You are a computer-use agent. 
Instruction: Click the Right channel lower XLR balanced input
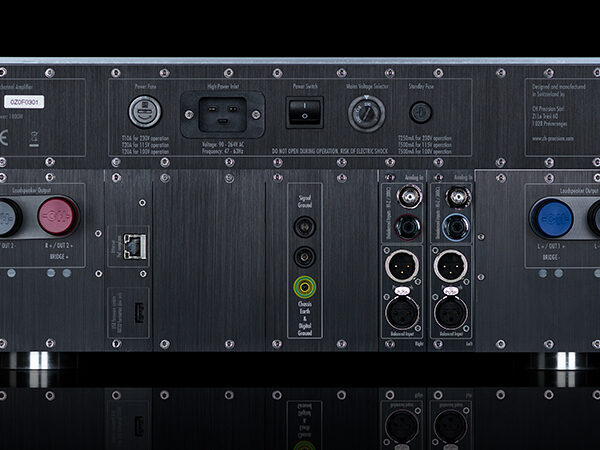tap(406, 314)
